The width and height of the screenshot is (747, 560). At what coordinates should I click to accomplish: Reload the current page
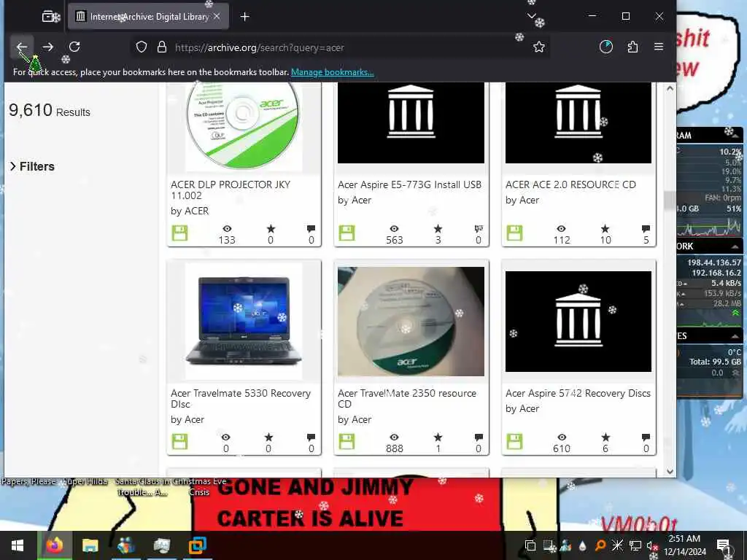pyautogui.click(x=74, y=47)
